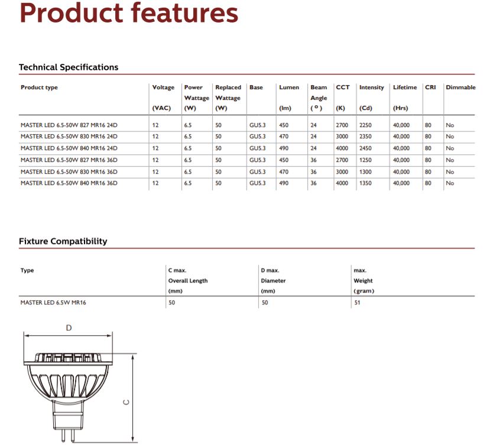
Task: Click intensity value 2450
Action: tap(365, 148)
